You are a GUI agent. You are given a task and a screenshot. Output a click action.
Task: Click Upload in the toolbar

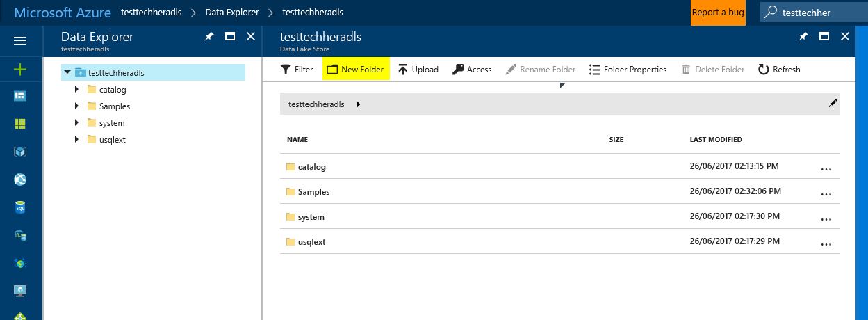pos(418,70)
